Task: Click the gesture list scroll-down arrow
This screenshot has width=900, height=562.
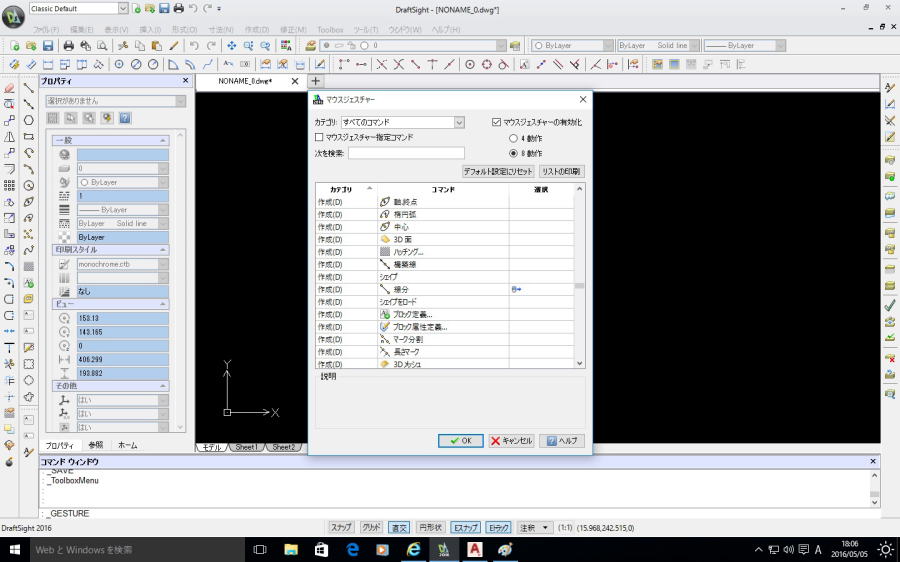Action: (580, 363)
